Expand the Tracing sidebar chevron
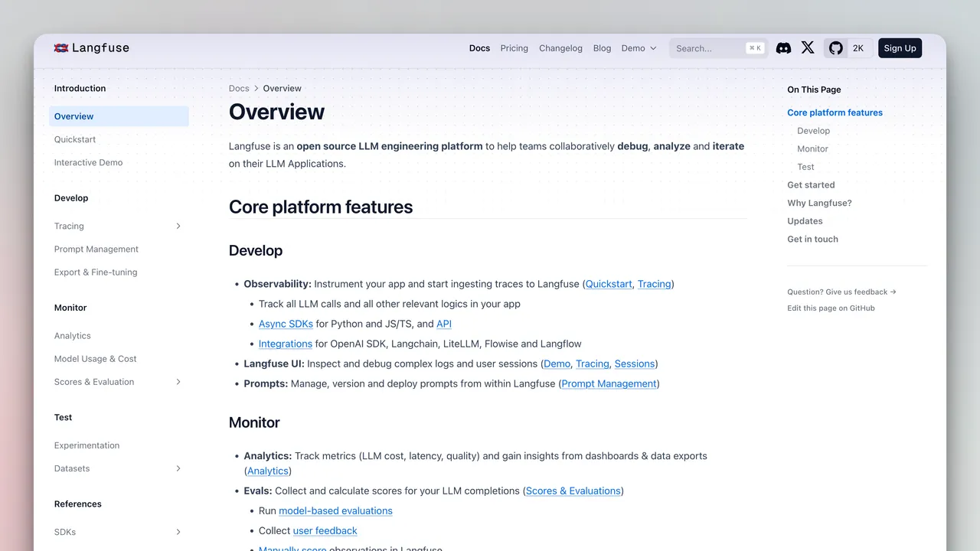The width and height of the screenshot is (980, 551). tap(178, 227)
